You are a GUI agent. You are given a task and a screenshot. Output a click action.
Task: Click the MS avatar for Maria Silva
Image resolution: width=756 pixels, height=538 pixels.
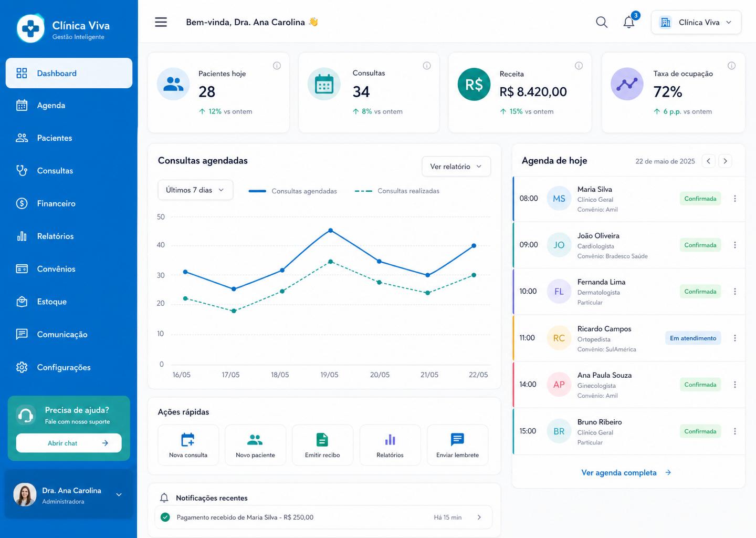(559, 199)
